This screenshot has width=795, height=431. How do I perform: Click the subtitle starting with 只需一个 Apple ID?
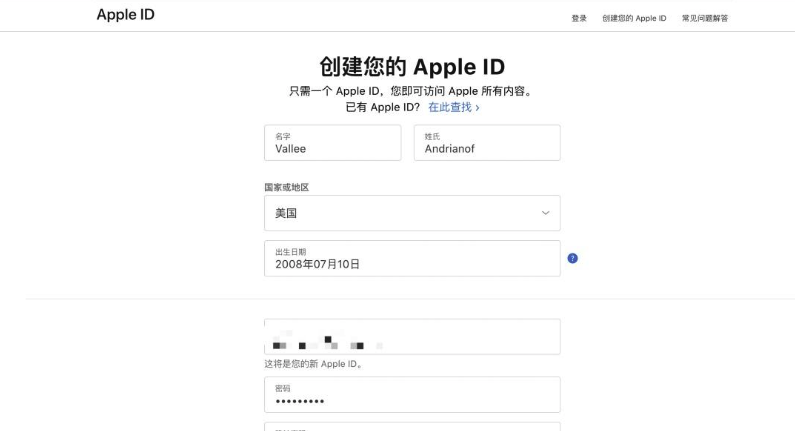(411, 91)
